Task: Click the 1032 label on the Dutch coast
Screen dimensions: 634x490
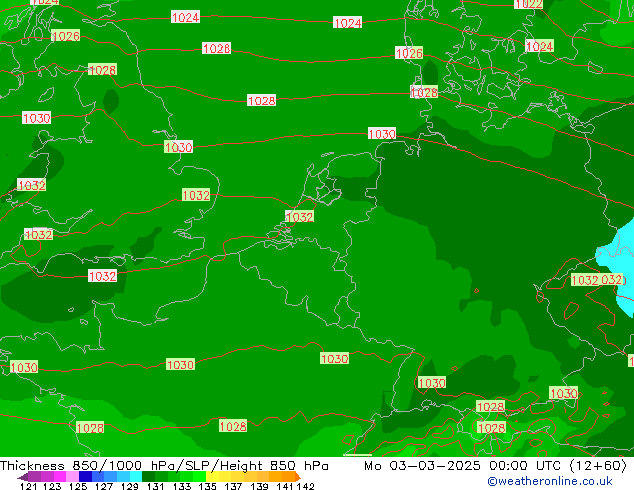Action: point(299,217)
